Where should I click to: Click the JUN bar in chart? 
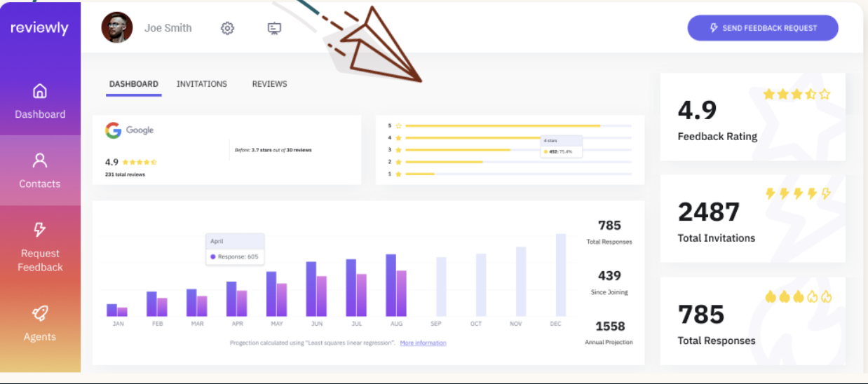(x=317, y=289)
